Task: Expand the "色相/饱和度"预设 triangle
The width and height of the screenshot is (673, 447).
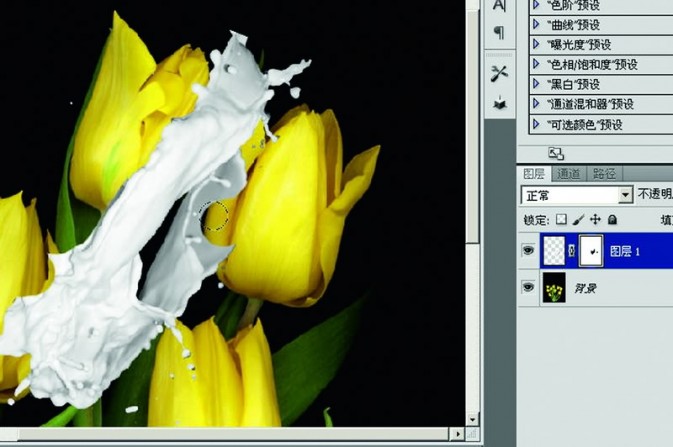Action: coord(536,64)
